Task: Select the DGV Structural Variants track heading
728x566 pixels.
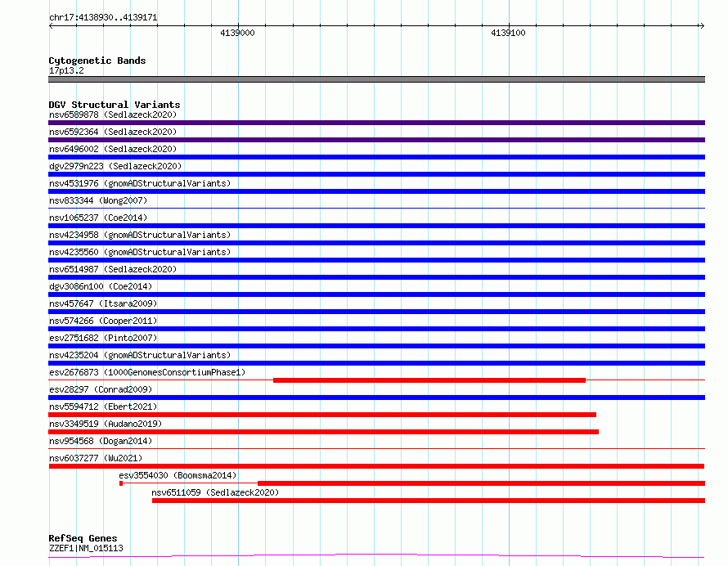Action: [x=115, y=105]
